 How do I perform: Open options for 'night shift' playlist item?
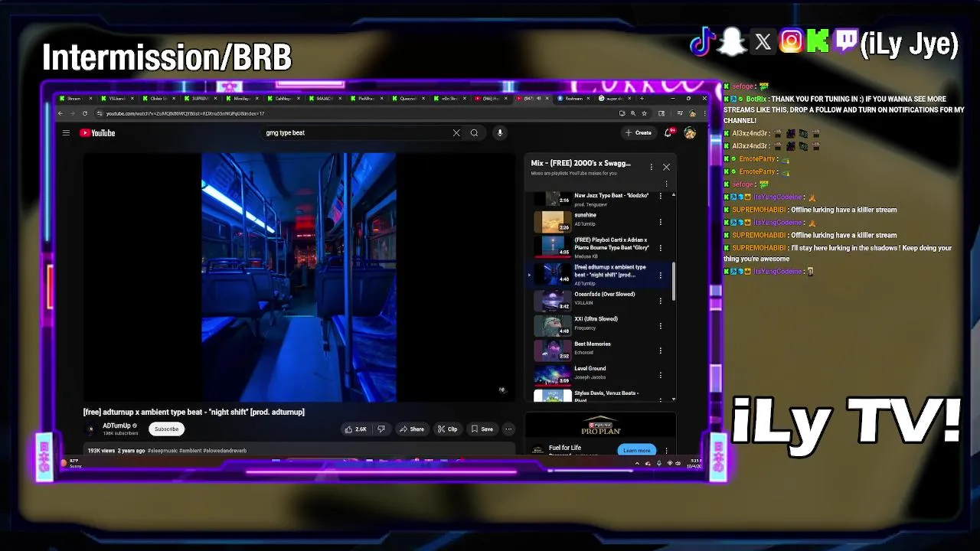tap(661, 275)
